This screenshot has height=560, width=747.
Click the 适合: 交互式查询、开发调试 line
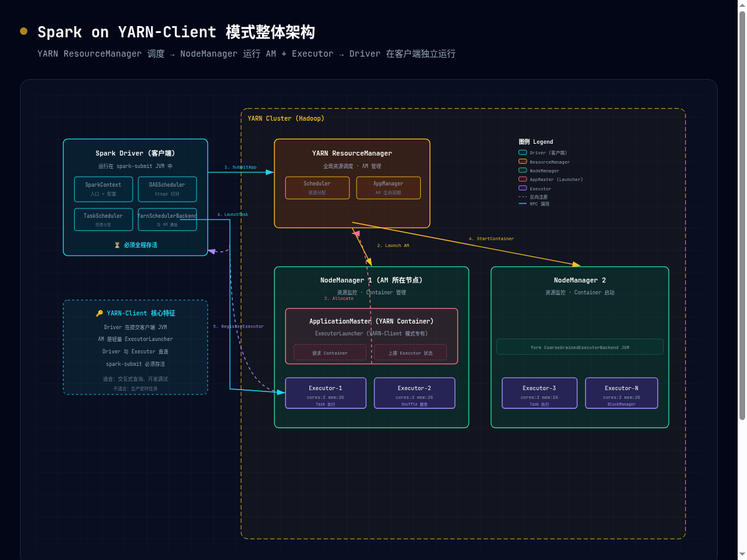coord(135,379)
